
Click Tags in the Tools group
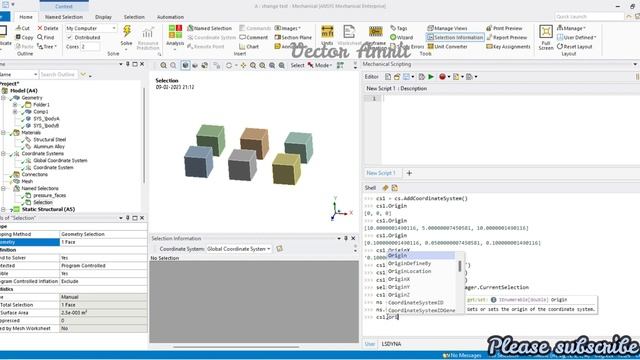click(399, 28)
